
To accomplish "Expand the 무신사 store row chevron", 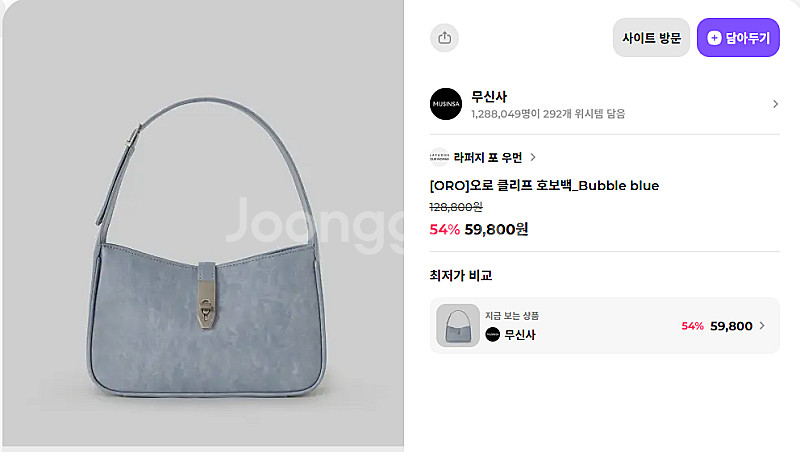I will [775, 104].
